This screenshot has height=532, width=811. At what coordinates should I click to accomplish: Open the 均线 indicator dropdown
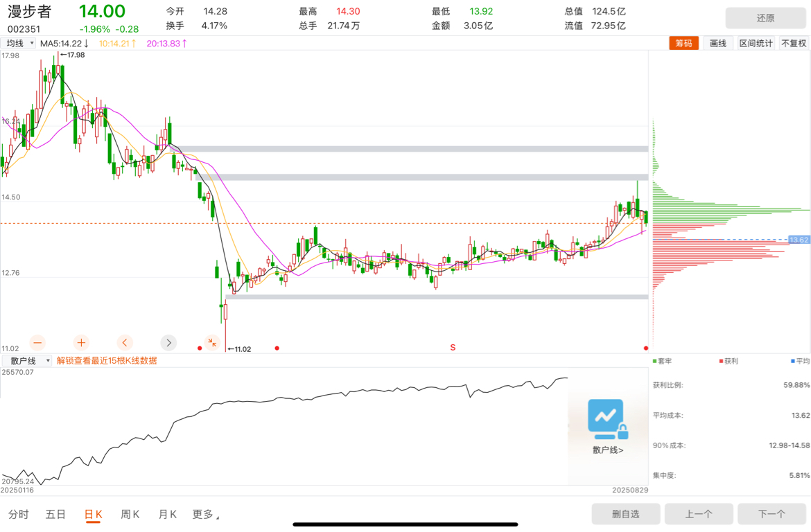pos(19,44)
